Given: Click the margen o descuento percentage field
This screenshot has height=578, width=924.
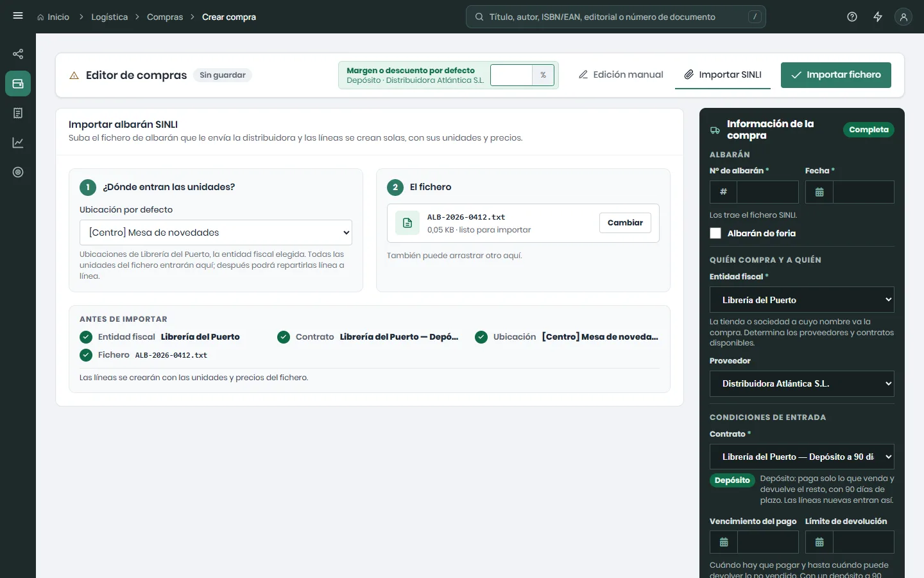Looking at the screenshot, I should 511,75.
